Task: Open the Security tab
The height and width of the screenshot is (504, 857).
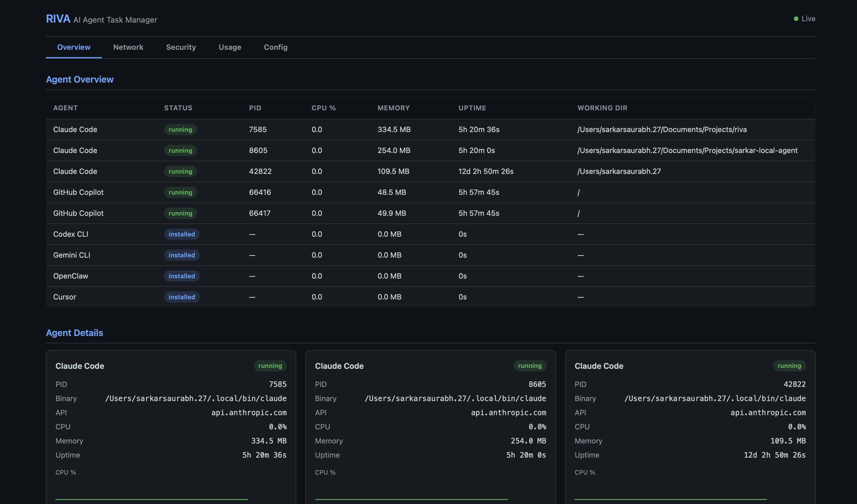Action: [181, 47]
